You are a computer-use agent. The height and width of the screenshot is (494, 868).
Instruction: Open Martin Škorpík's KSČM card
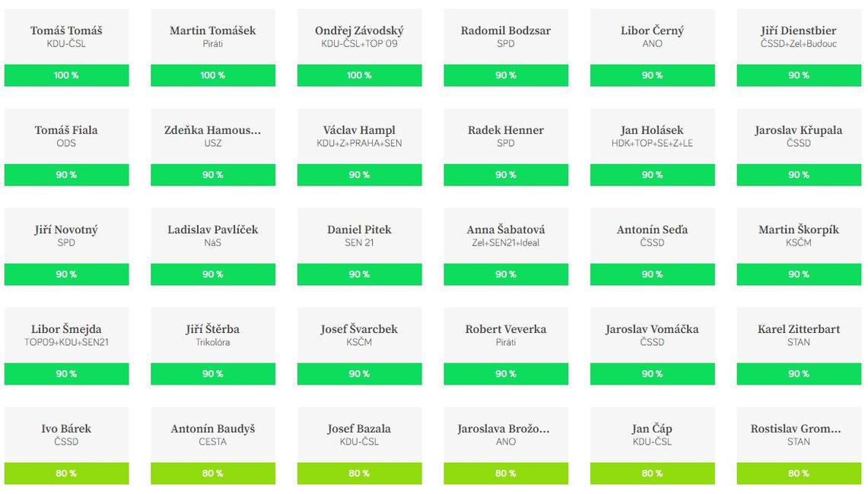798,236
